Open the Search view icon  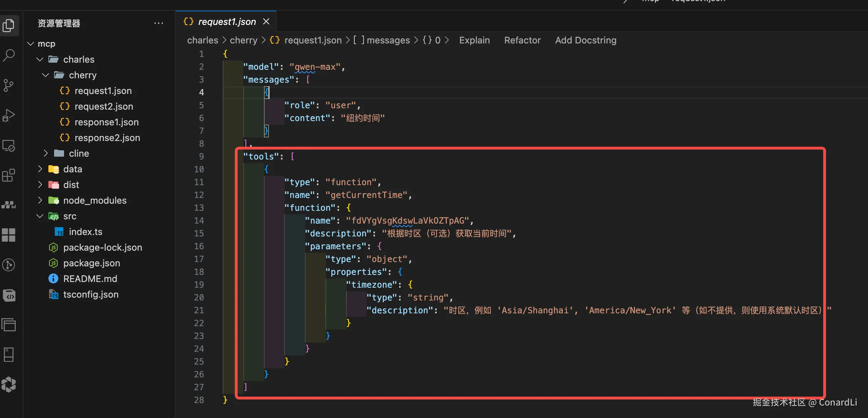(9, 55)
